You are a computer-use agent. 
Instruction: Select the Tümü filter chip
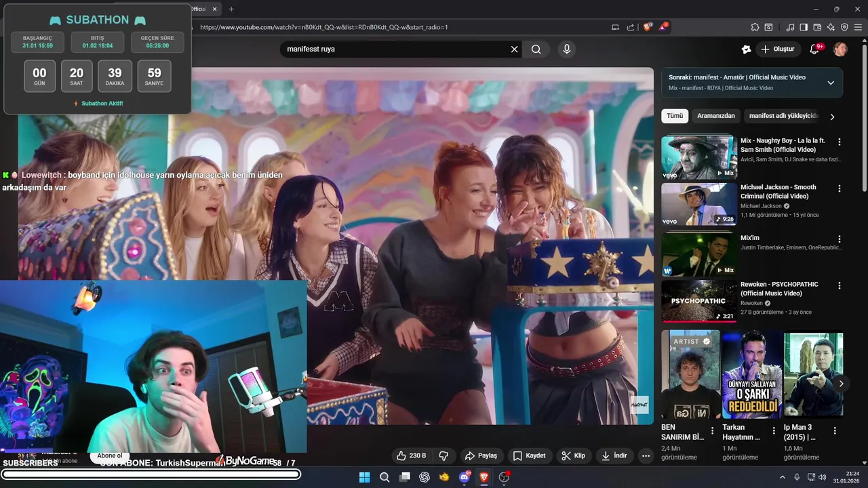tap(675, 116)
